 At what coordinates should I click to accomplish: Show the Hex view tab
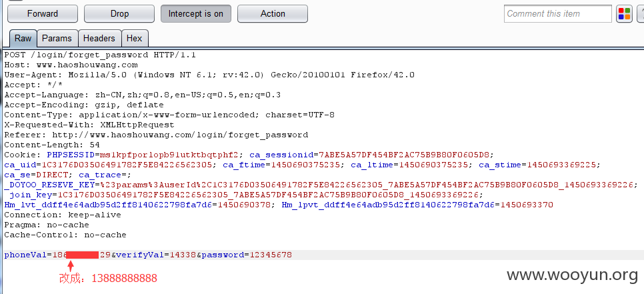[x=134, y=39]
